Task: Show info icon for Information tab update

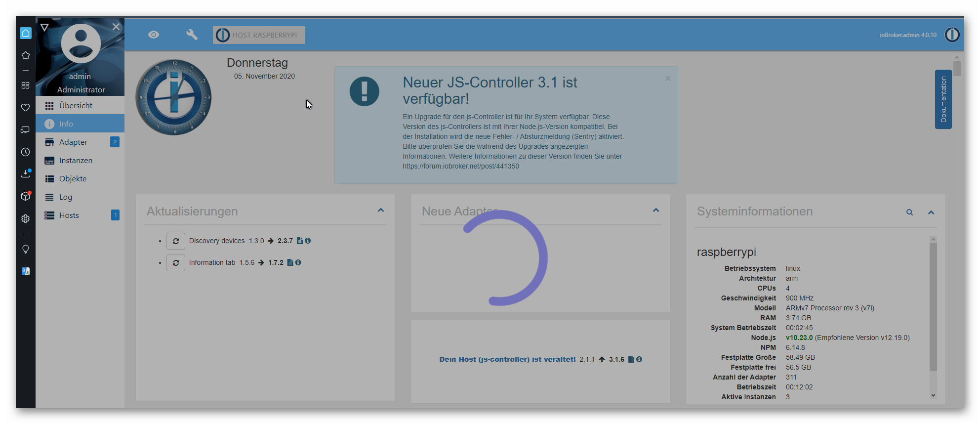Action: 298,262
